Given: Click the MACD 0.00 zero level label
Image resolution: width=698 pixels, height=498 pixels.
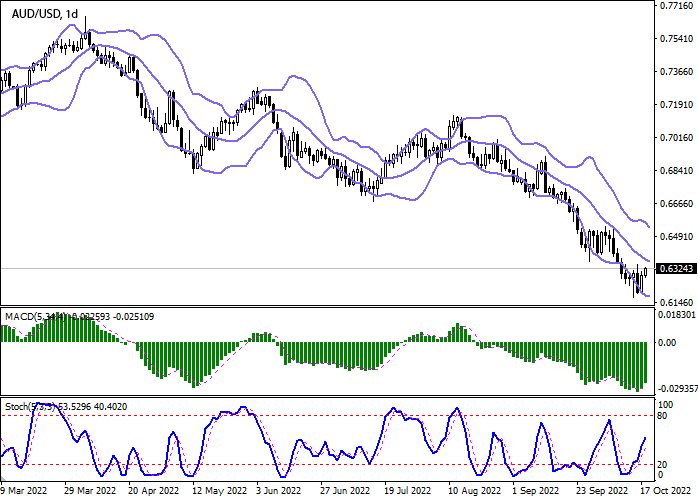Looking at the screenshot, I should [667, 342].
